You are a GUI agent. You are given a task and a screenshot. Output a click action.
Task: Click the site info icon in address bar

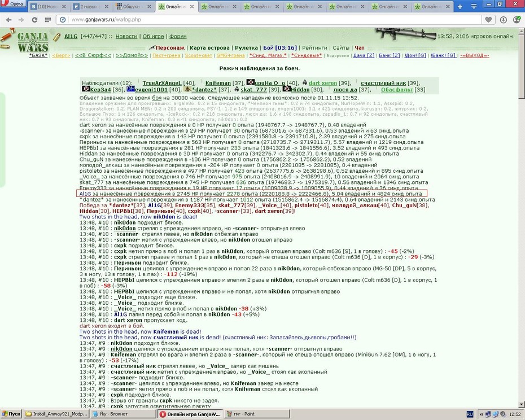pyautogui.click(x=63, y=20)
